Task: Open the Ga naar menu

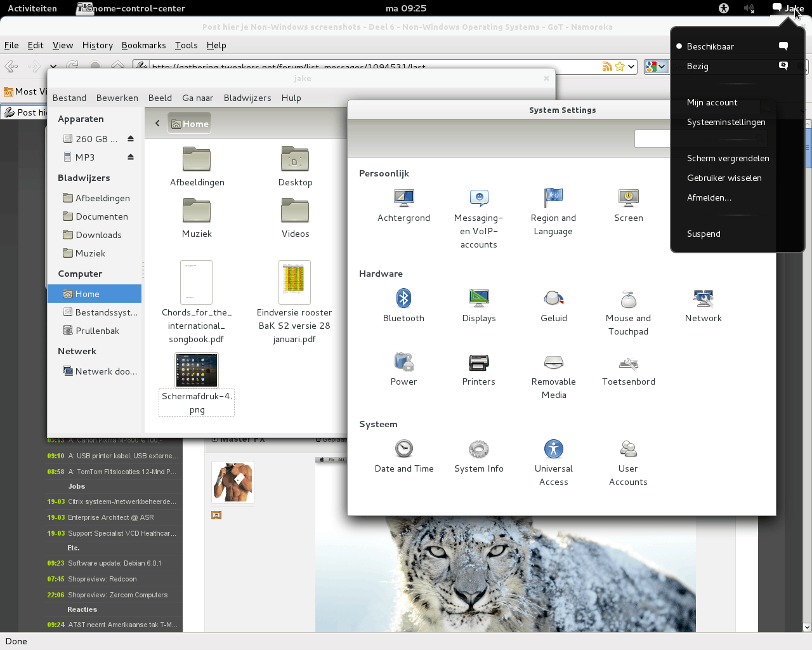Action: point(198,98)
